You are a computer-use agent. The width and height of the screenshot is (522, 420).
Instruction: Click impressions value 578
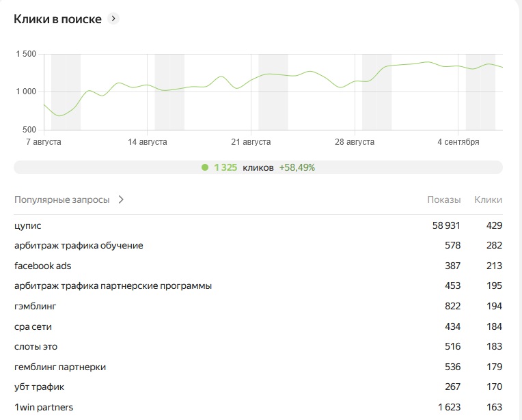(x=453, y=246)
